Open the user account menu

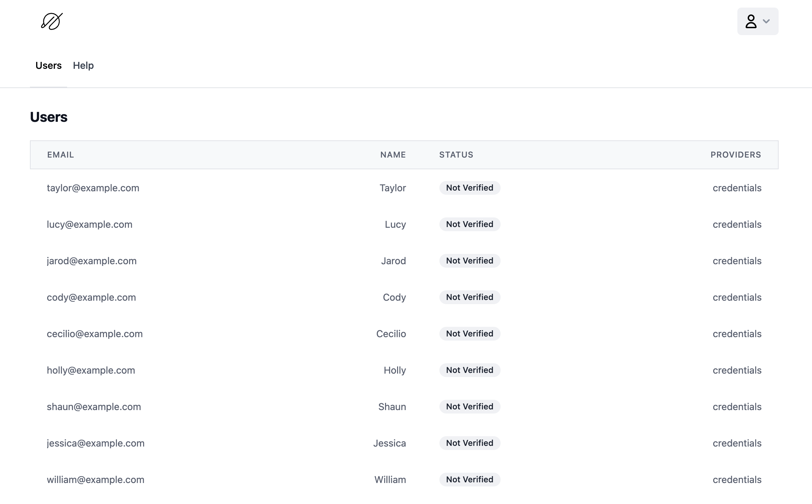tap(758, 21)
